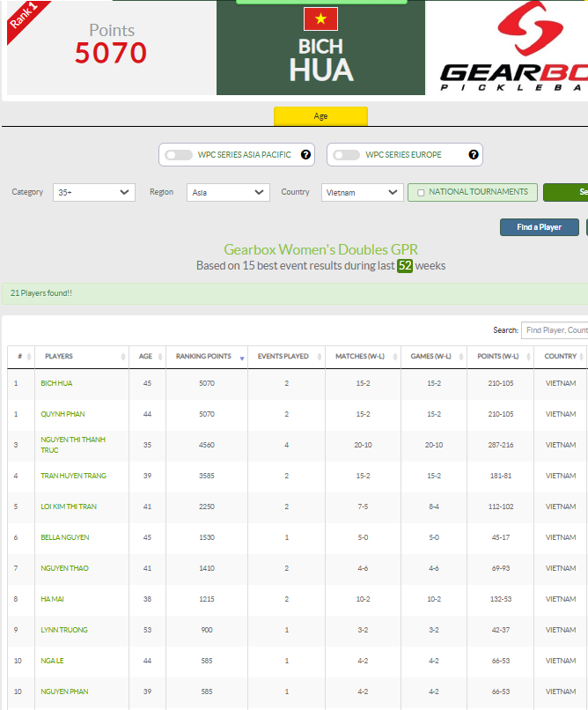
Task: Click the EVENTS PLAYED column header
Action: pos(286,357)
